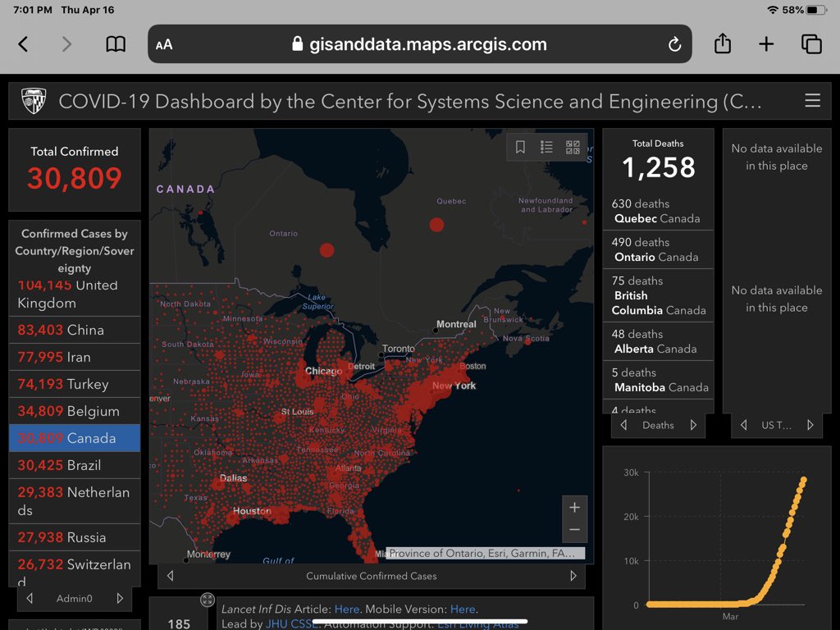Click the Total Deaths 1,258 figure

point(659,167)
